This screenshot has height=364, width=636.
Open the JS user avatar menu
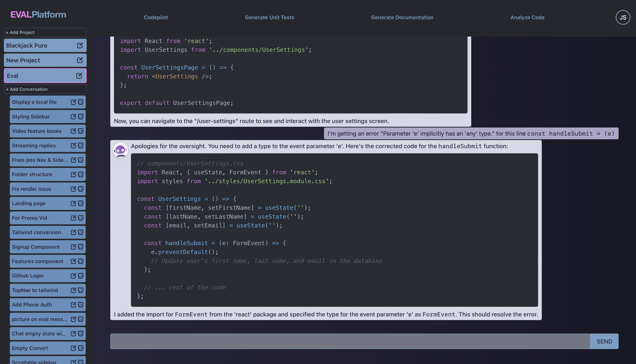tap(623, 17)
